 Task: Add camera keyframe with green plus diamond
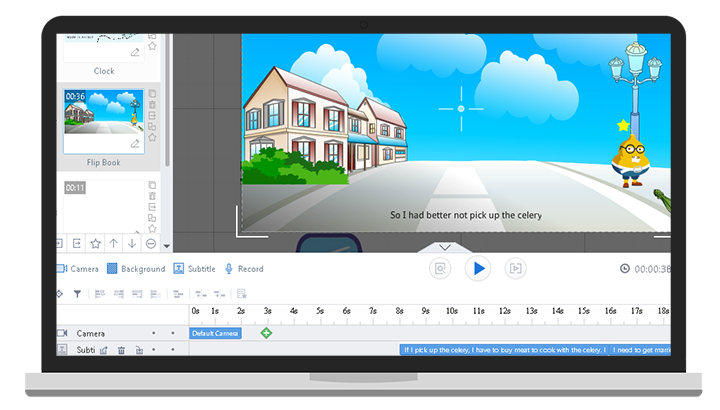(266, 333)
